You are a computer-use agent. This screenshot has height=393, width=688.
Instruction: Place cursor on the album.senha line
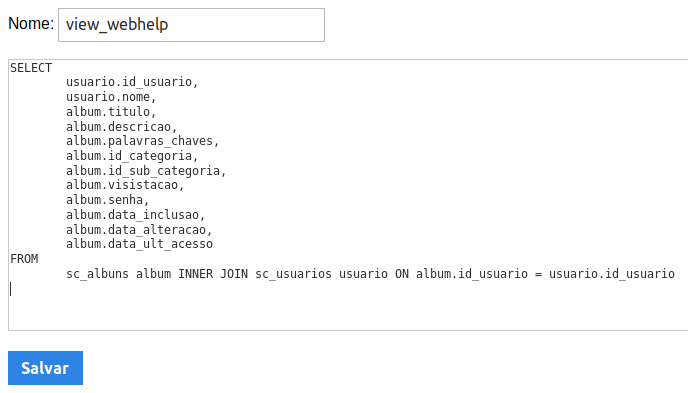point(108,200)
